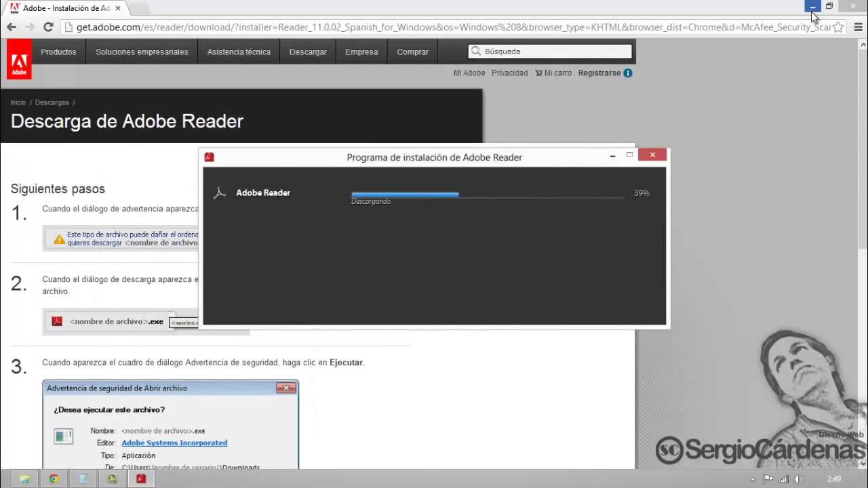Screen dimensions: 868x488
Task: Open the Comprar menu item
Action: pyautogui.click(x=412, y=52)
